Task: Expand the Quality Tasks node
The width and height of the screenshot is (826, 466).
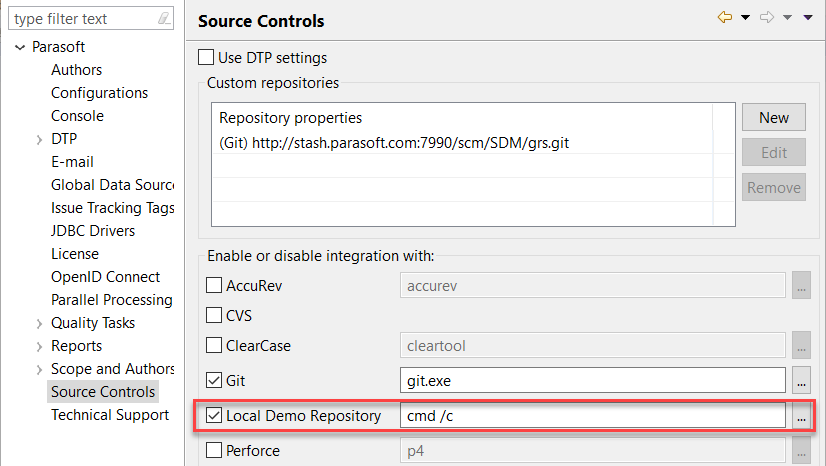Action: pyautogui.click(x=39, y=324)
